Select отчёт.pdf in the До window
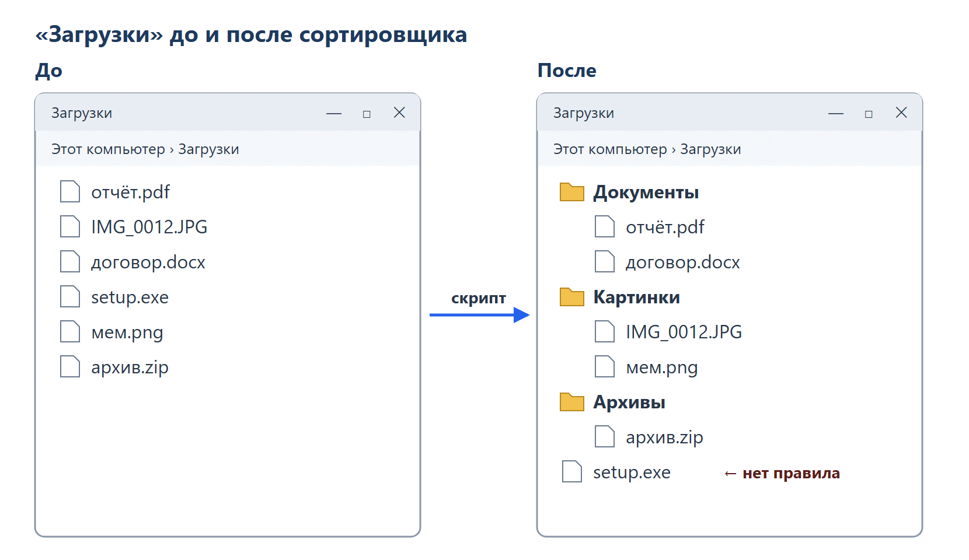The height and width of the screenshot is (560, 969). [x=131, y=192]
